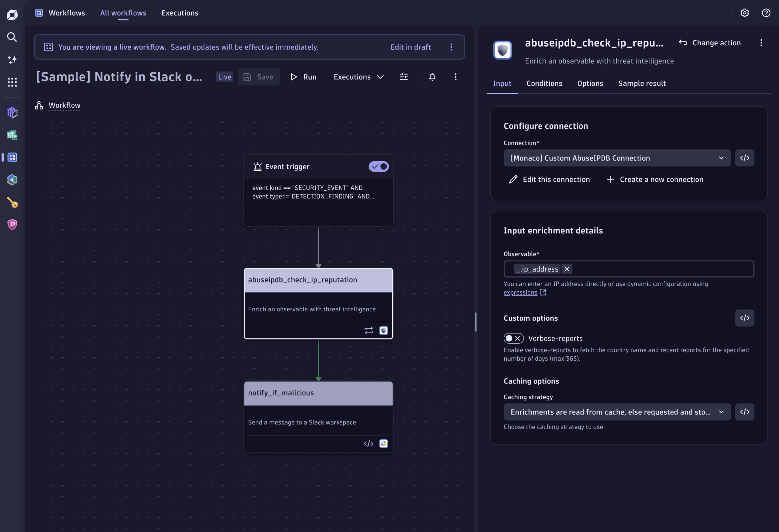Click into the Observable input field
779x532 pixels.
coord(628,269)
